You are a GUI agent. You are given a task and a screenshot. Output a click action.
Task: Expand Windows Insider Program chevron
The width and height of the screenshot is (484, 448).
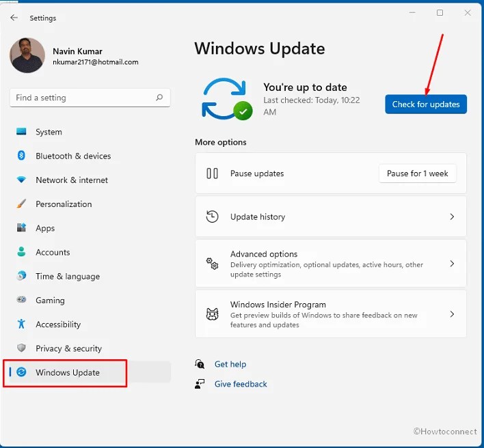[452, 314]
